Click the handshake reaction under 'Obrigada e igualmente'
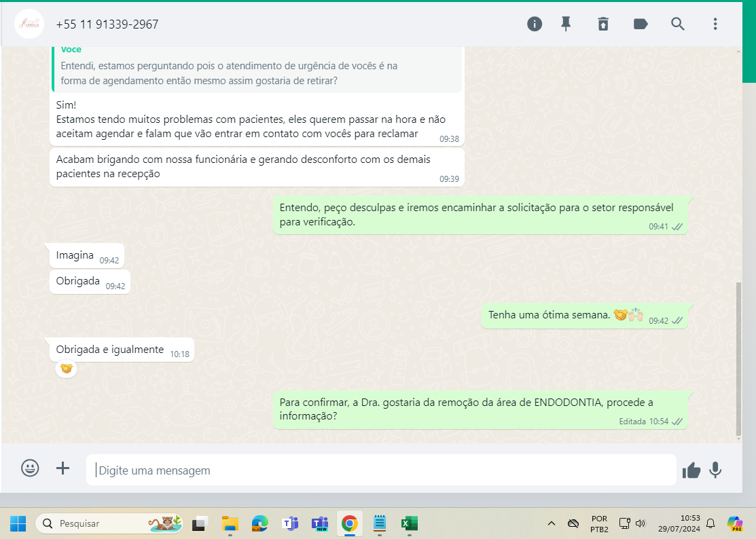The height and width of the screenshot is (539, 756). [x=67, y=369]
